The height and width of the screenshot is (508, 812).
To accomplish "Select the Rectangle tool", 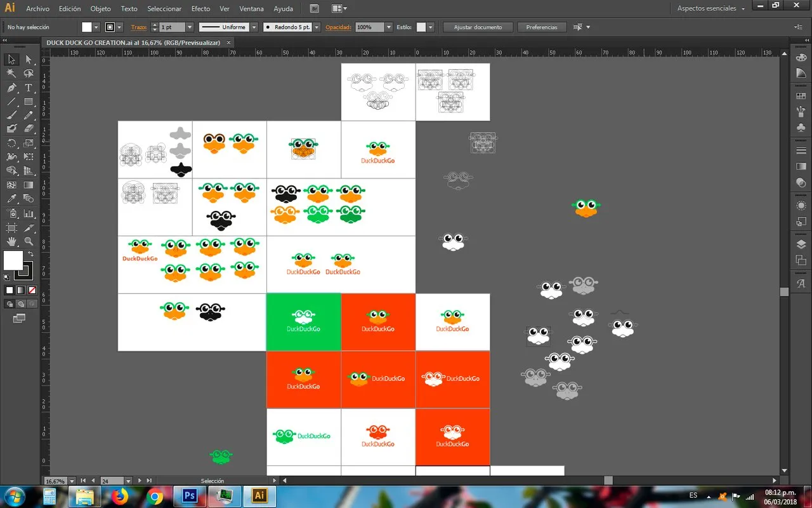I will 29,102.
